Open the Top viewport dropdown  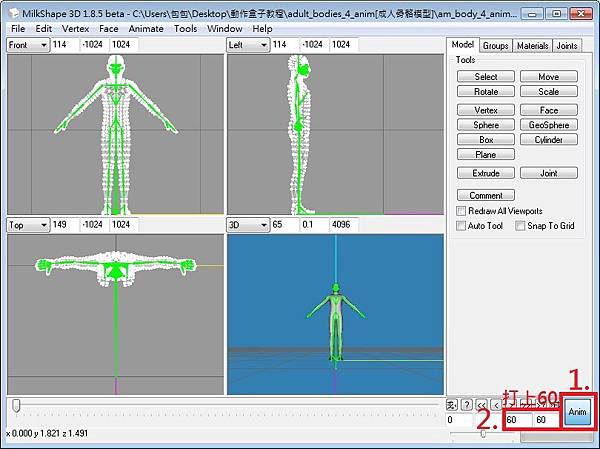(x=28, y=225)
